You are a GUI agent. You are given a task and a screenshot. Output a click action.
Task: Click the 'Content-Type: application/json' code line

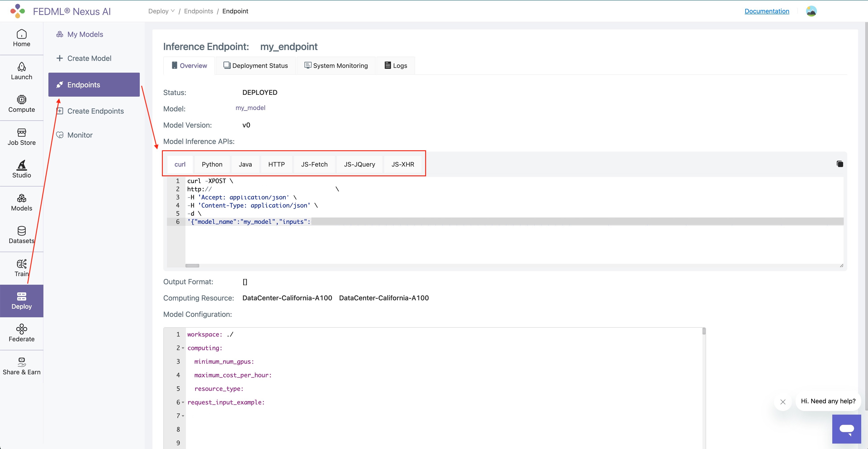pos(253,205)
